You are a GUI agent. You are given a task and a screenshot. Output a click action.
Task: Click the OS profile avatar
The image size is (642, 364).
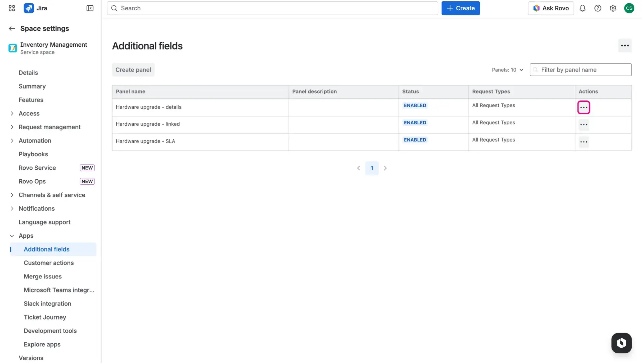(x=629, y=8)
